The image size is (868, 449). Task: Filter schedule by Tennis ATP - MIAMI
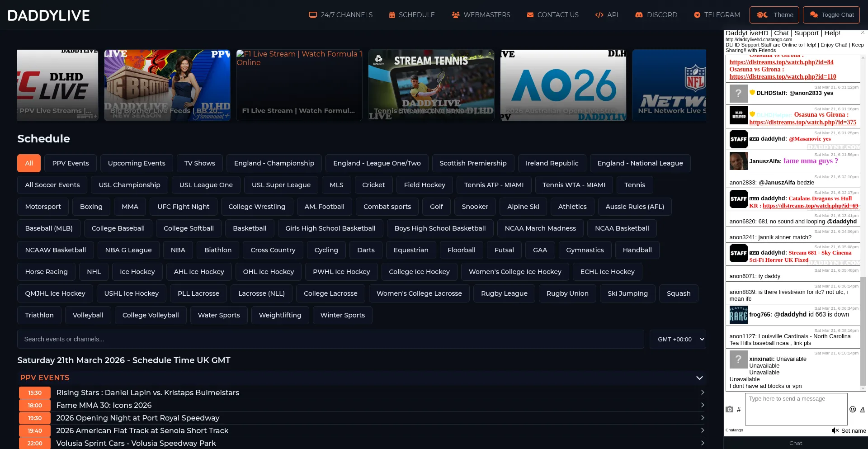pos(494,185)
